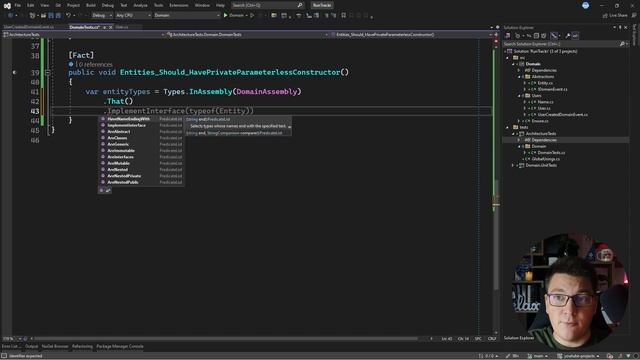Select IDomainEvent.cs in Solution Explorer
This screenshot has height=360, width=640.
(553, 89)
